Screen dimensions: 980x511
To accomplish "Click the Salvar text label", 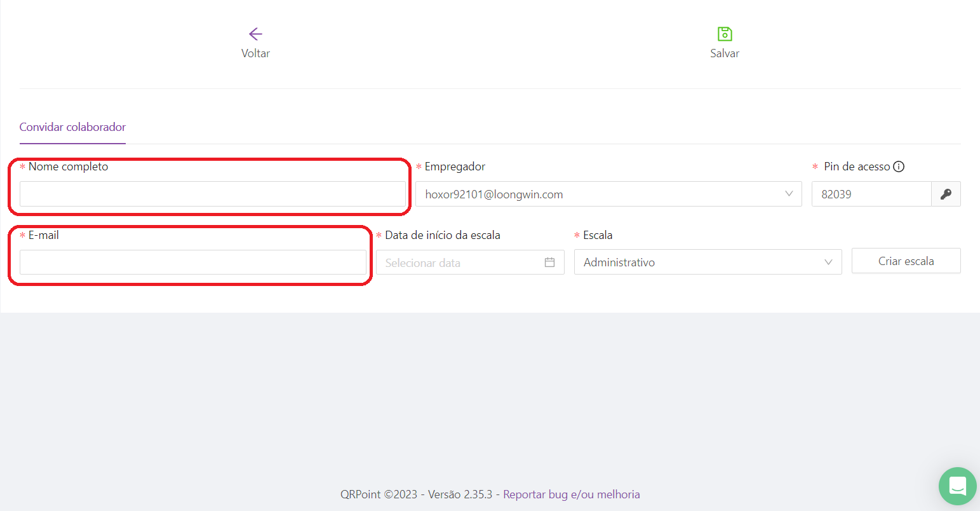I will click(x=725, y=53).
